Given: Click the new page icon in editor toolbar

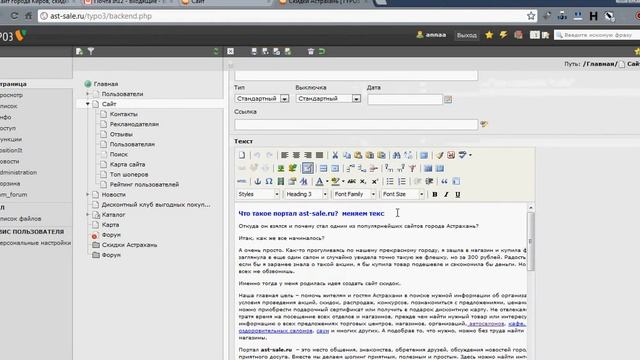Looking at the screenshot, I should [242, 155].
